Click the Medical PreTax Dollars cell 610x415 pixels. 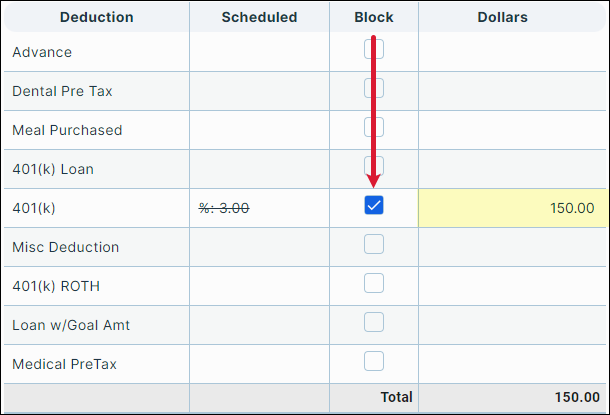coord(512,364)
